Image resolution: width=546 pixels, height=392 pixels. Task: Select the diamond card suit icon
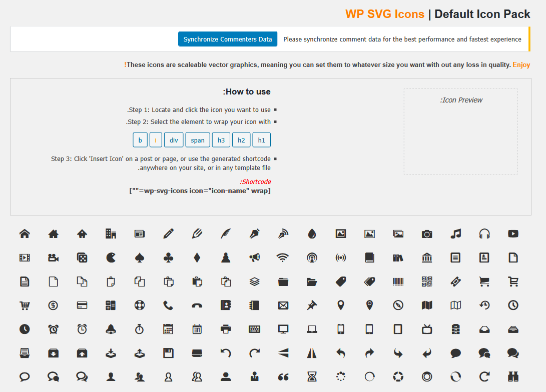197,257
